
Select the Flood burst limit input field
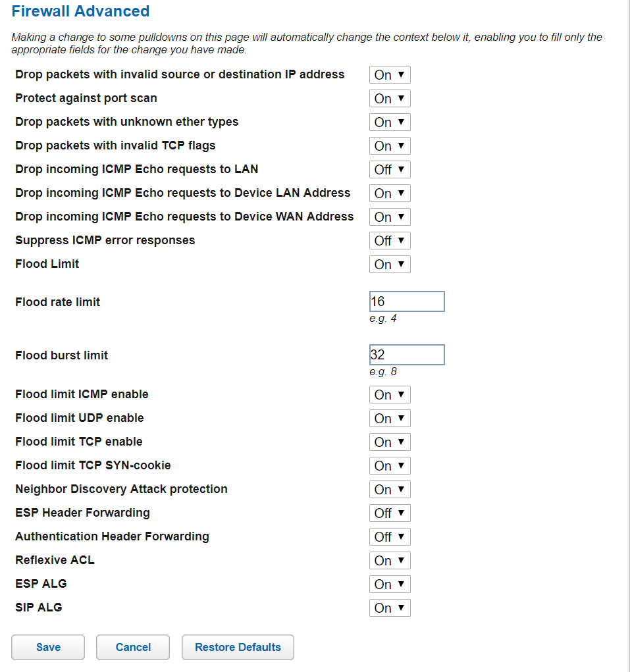(x=407, y=354)
